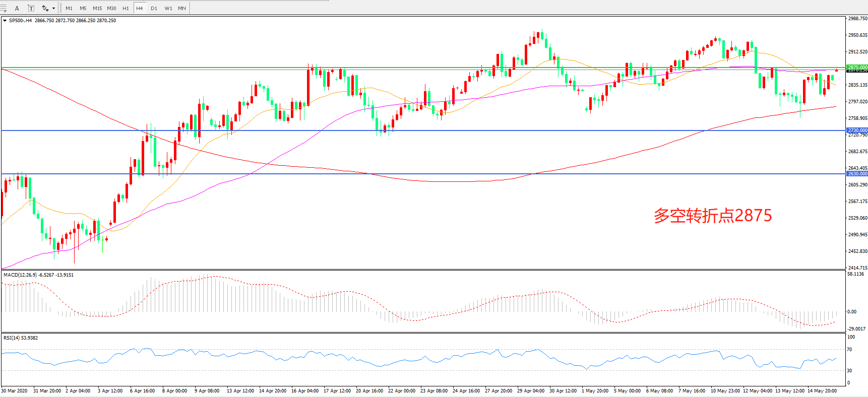Change chart to MN monthly timeframe
The width and height of the screenshot is (868, 397).
coord(182,8)
